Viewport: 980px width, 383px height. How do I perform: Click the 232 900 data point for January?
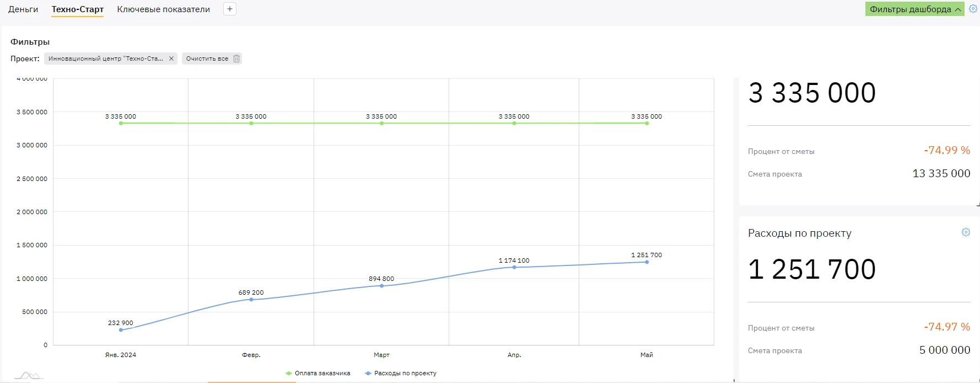(x=121, y=330)
